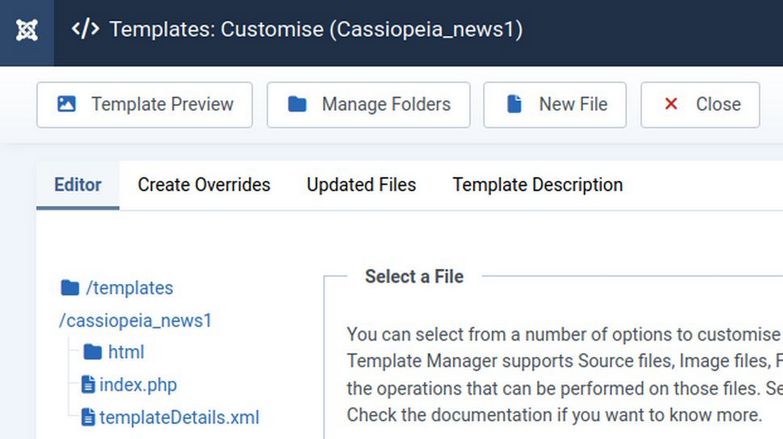783x439 pixels.
Task: Click the /templates folder icon
Action: pos(70,288)
